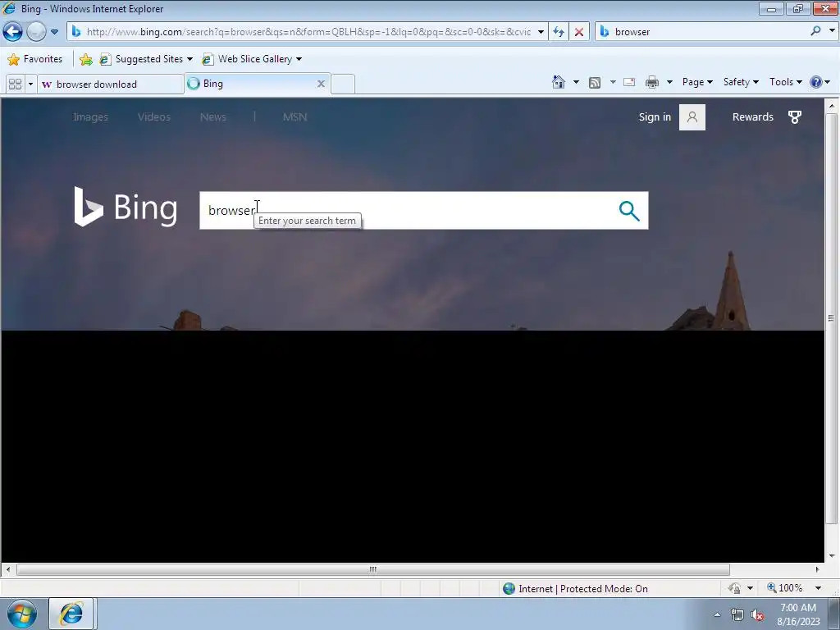Click the horizontal scrollbar thumb
Viewport: 840px width, 630px height.
[x=373, y=569]
